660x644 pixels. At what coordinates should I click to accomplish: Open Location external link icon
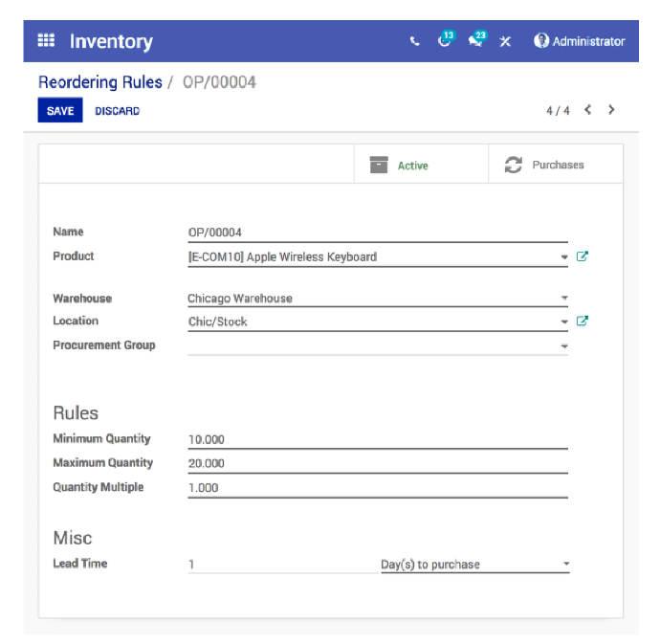[582, 322]
